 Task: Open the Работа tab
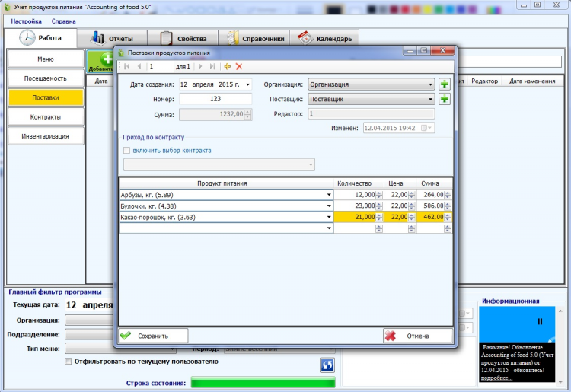point(41,38)
